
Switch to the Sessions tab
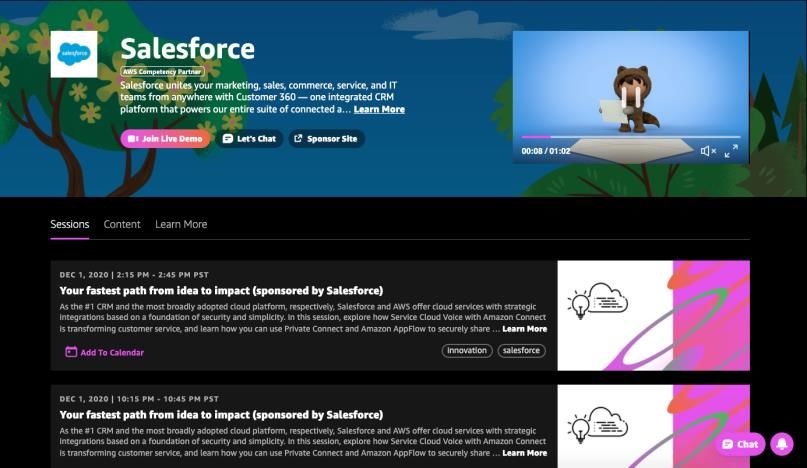coord(69,224)
